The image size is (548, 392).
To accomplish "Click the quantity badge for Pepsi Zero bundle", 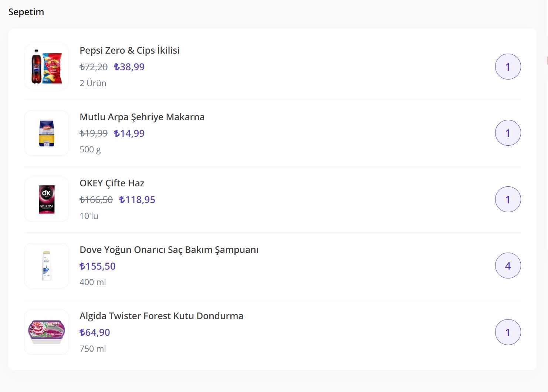I will (x=508, y=67).
